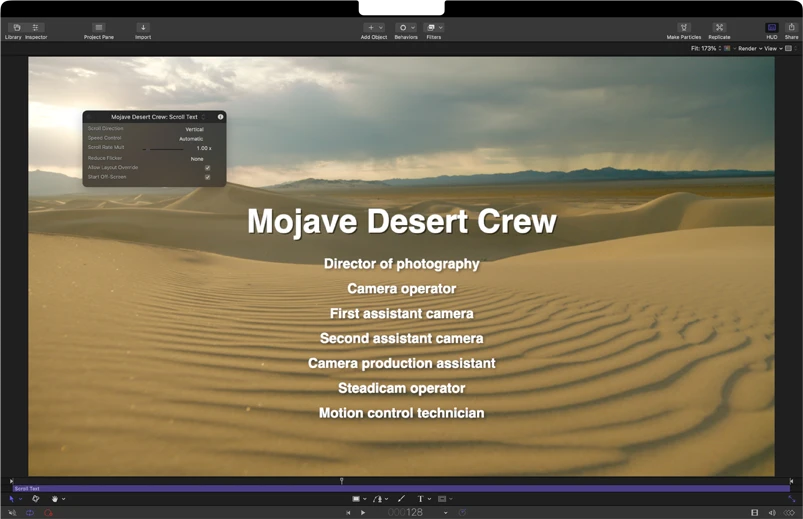Toggle Start Off-Screen checkbox
This screenshot has width=803, height=519.
click(x=207, y=177)
